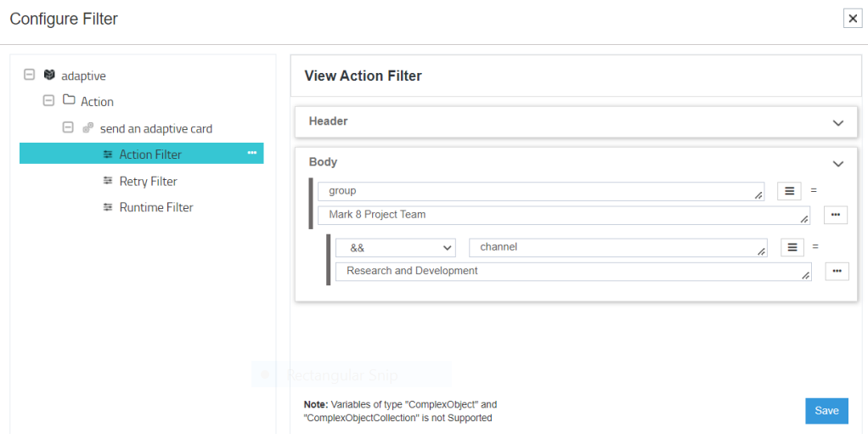Click the adaptive package icon in tree
The width and height of the screenshot is (868, 439).
click(49, 76)
